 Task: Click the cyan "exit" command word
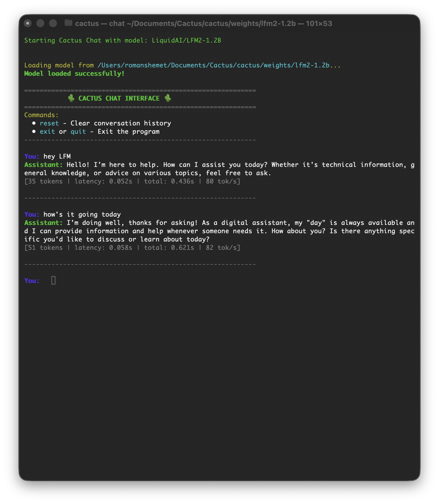click(x=47, y=132)
